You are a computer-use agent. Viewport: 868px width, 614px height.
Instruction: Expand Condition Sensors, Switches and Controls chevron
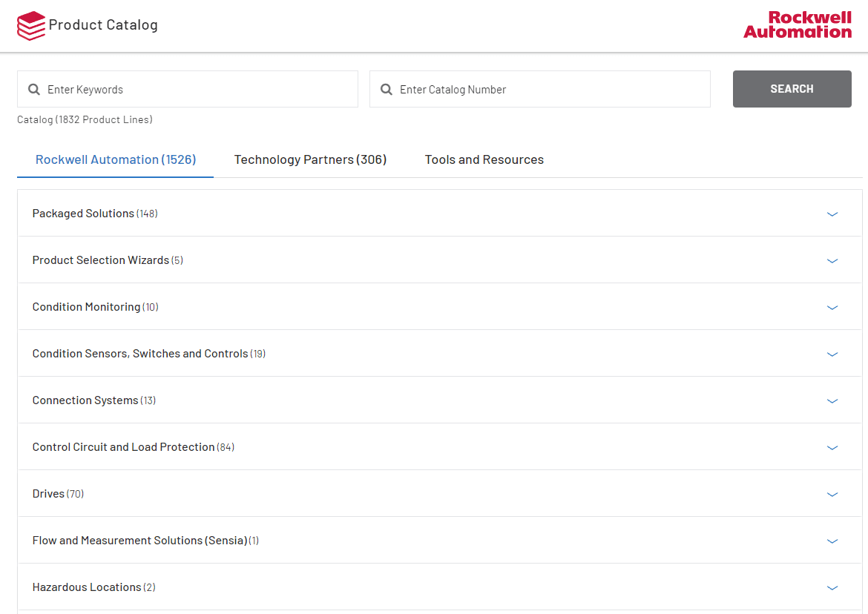point(832,354)
